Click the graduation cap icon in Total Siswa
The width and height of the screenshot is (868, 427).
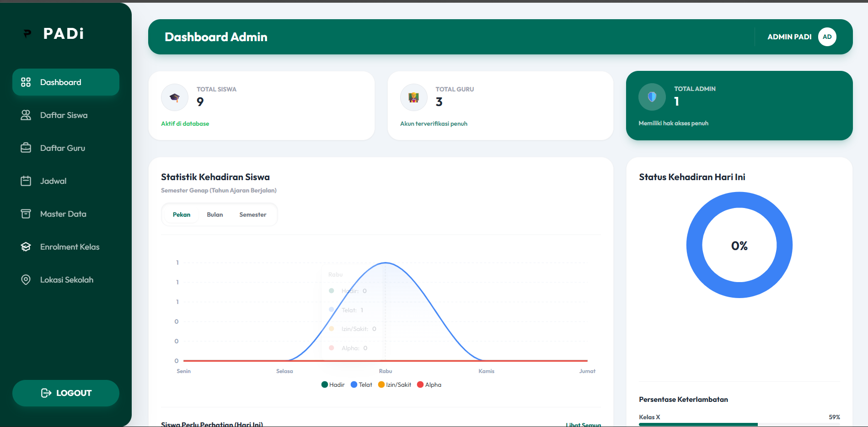coord(175,97)
